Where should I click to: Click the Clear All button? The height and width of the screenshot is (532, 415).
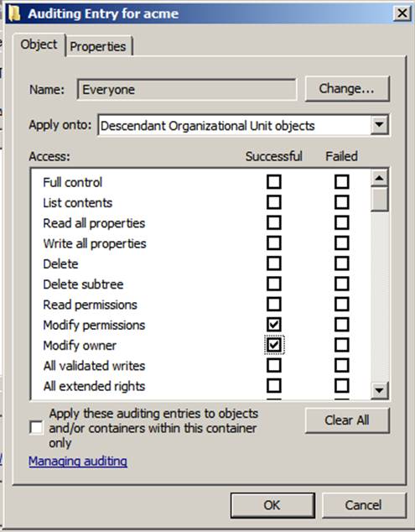(x=347, y=420)
